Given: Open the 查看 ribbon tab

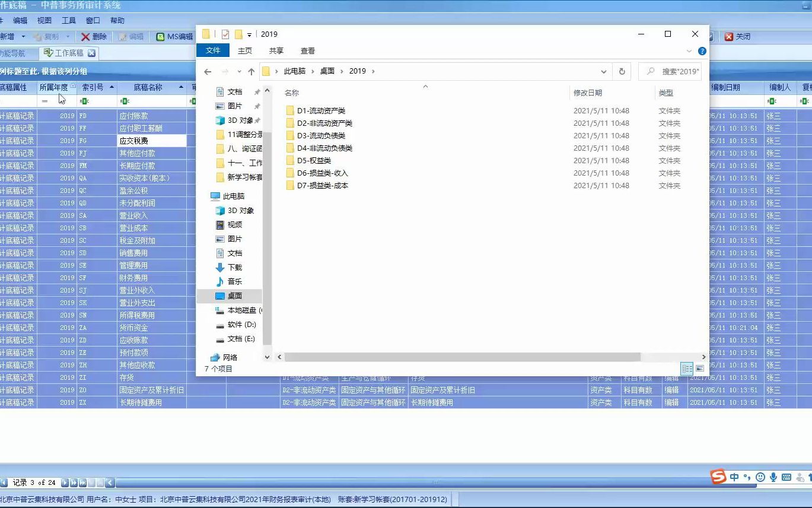Looking at the screenshot, I should (x=308, y=51).
